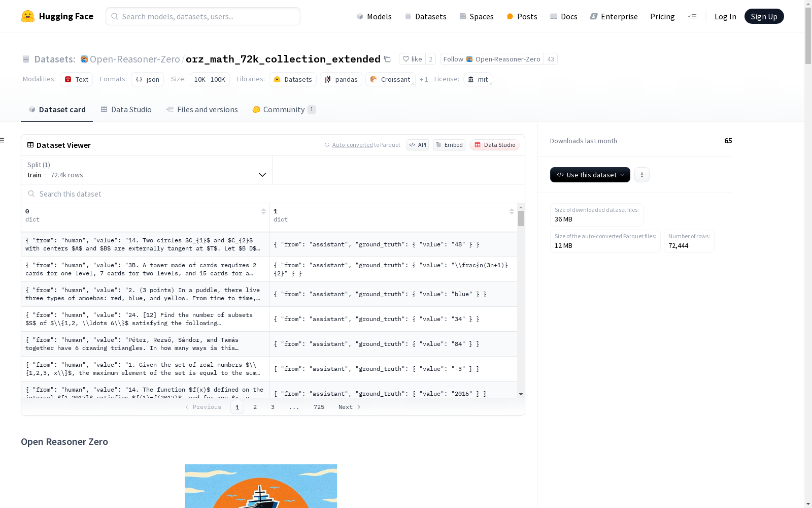Click the Open-Reasoner-Zero organization avatar

[x=84, y=59]
